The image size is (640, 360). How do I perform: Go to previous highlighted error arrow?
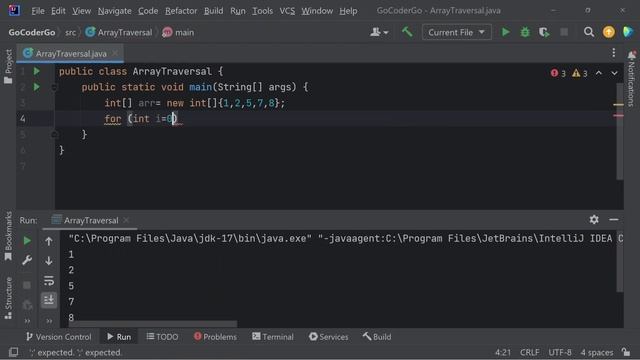(x=598, y=73)
